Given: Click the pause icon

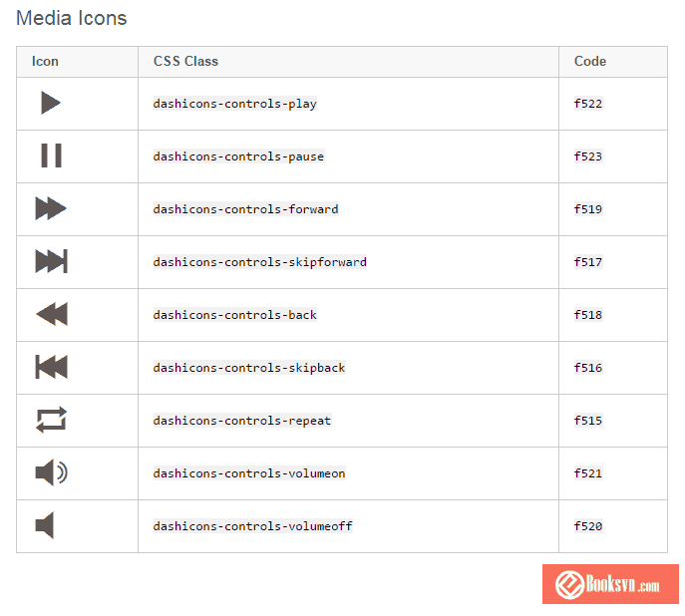Looking at the screenshot, I should (51, 155).
